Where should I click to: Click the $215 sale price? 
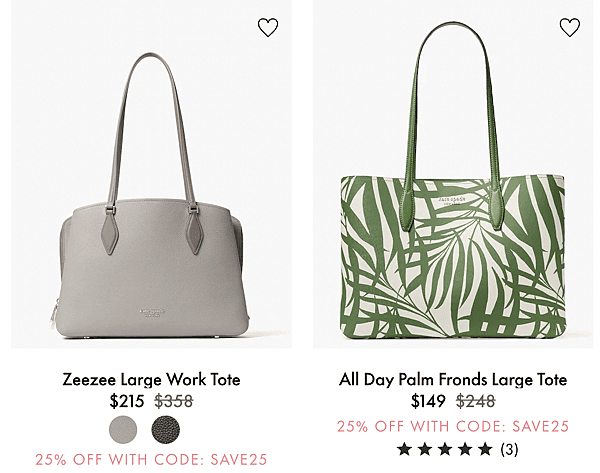(x=127, y=401)
